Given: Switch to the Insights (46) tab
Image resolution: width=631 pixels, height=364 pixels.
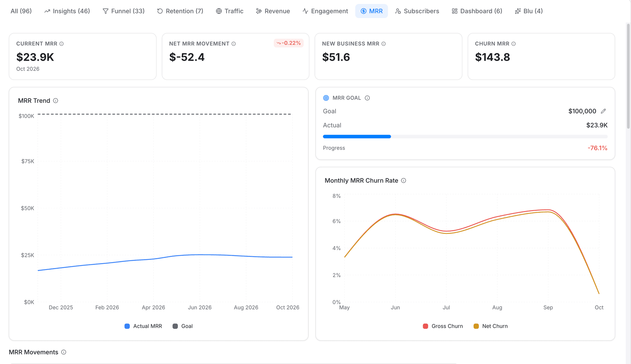Looking at the screenshot, I should point(67,11).
